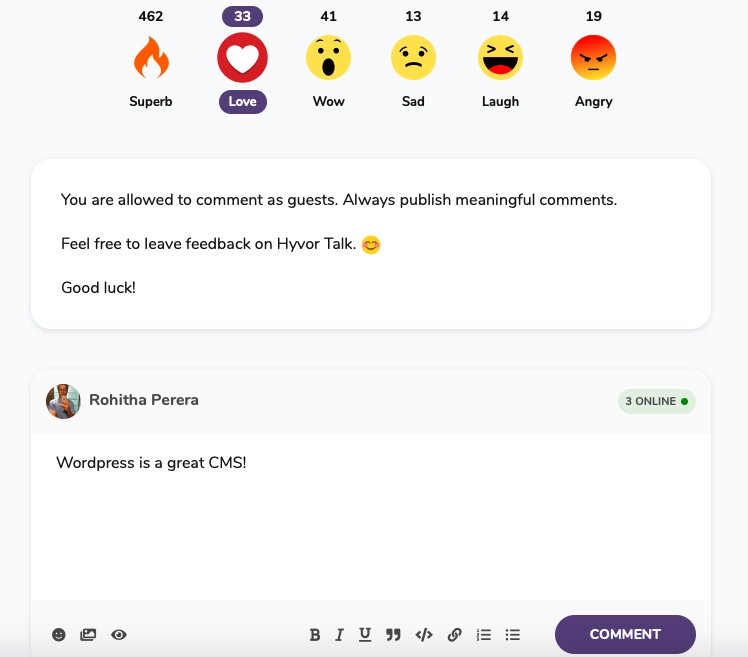Screen dimensions: 748x657
Task: React with the Angry red face
Action: 593,57
